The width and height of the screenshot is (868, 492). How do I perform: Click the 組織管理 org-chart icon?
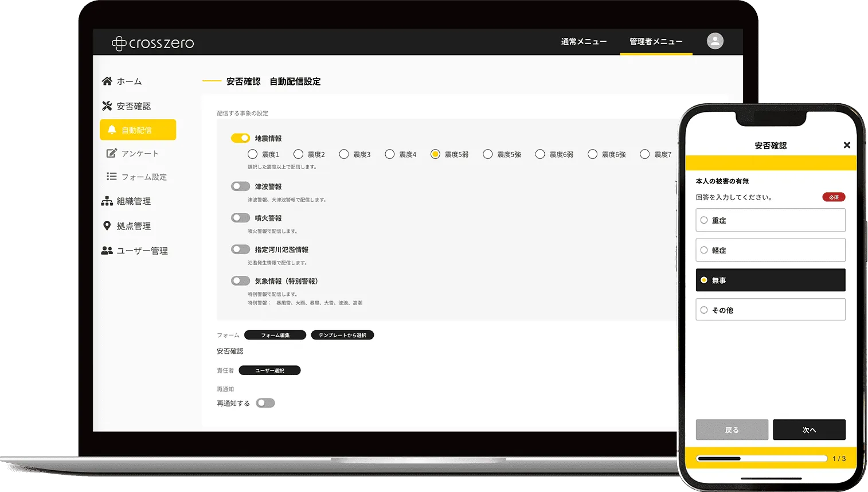[108, 201]
